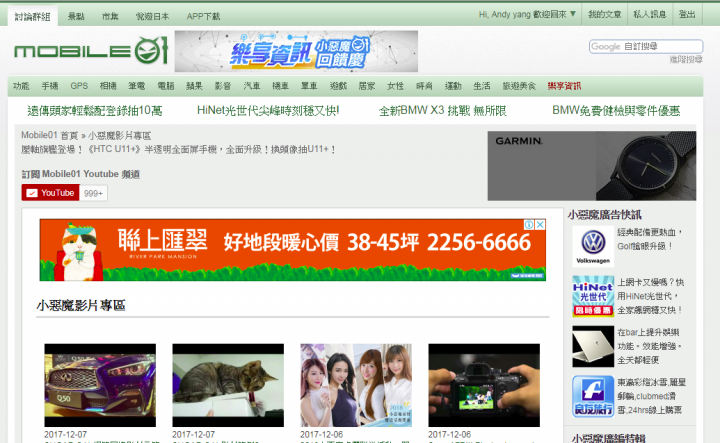Click the Google custom search field

click(646, 46)
